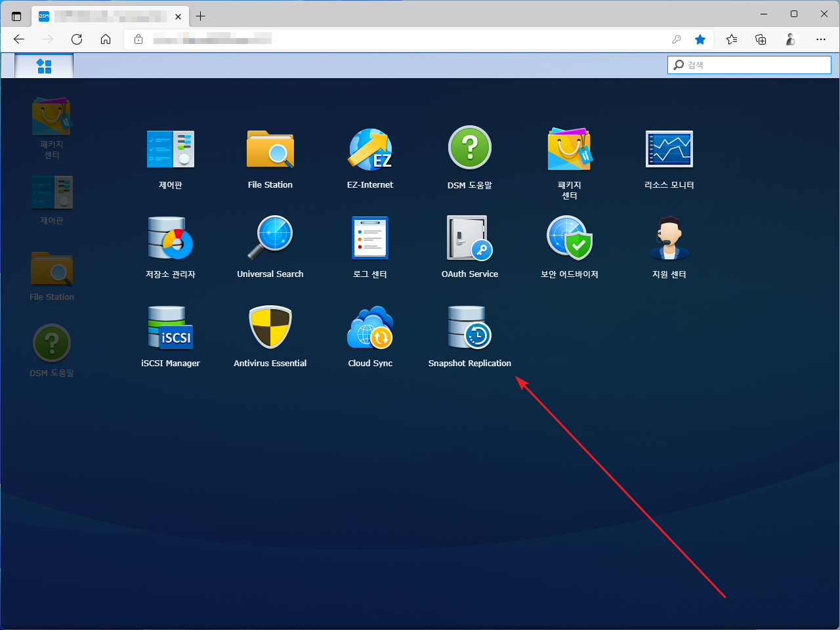Open the browser profile menu
Screen dimensions: 840x630
coord(791,39)
